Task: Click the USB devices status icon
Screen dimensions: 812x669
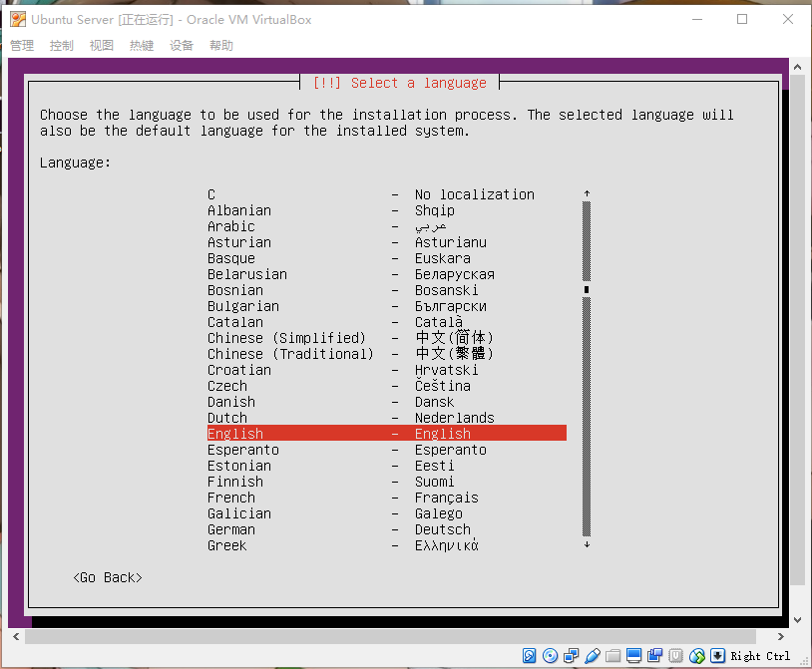Action: point(593,656)
